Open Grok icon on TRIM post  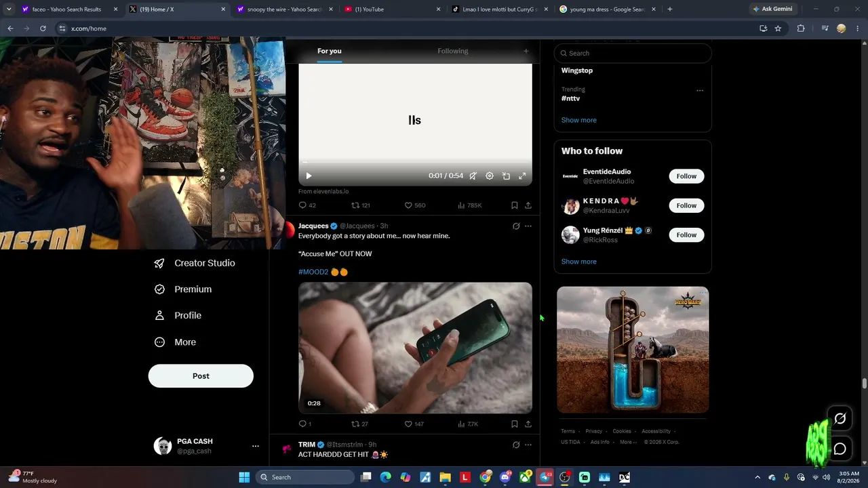click(516, 445)
